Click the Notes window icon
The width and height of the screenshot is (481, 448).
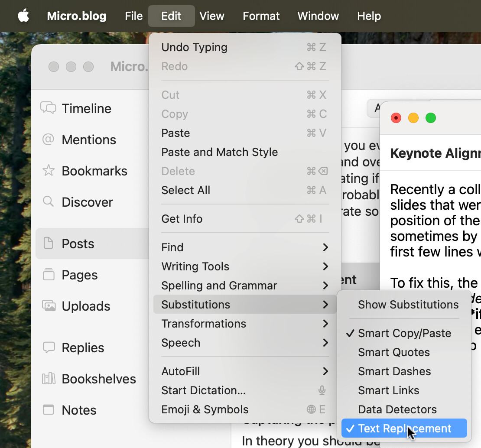49,410
